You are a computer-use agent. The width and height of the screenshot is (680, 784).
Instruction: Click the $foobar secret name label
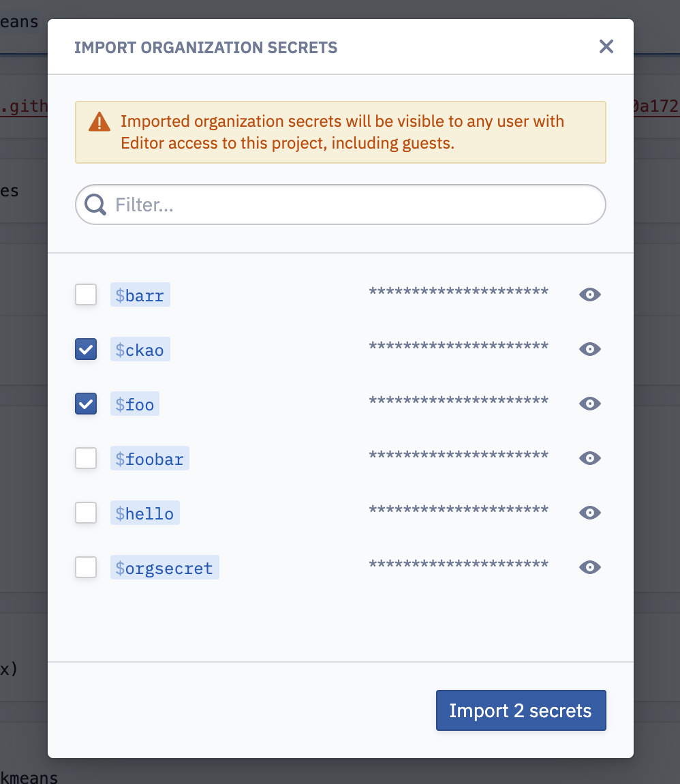pyautogui.click(x=149, y=459)
